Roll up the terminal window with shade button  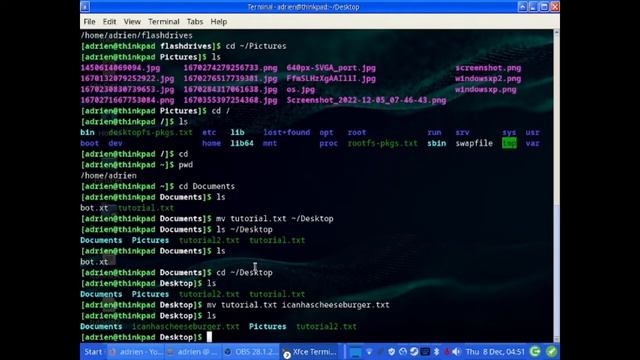coord(522,7)
